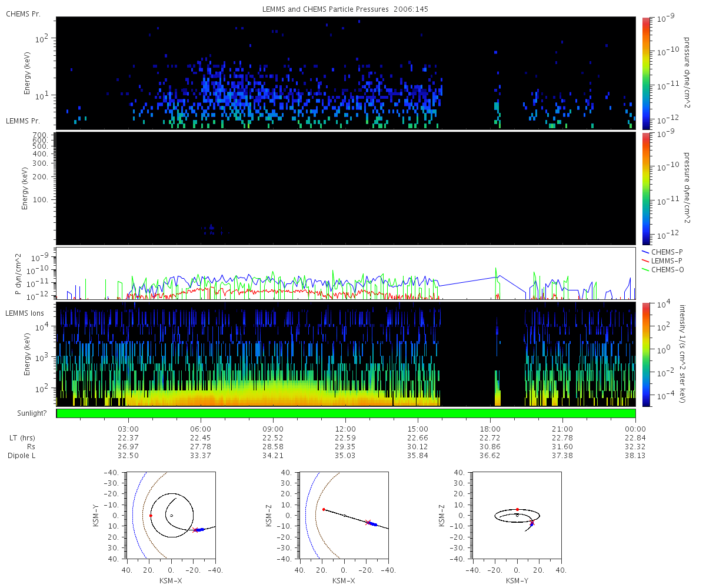Click the 00:00 time axis label
The image size is (706, 588).
(x=635, y=429)
